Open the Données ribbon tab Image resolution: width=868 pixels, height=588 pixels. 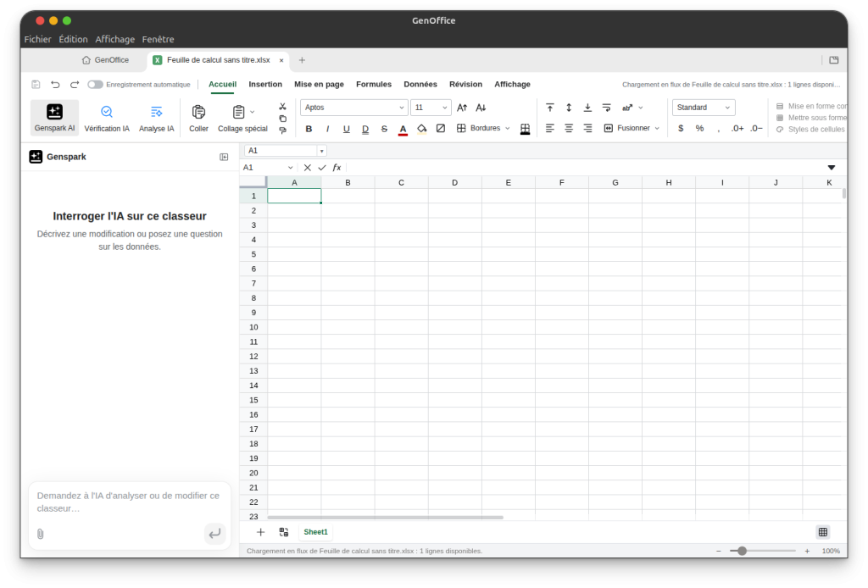click(420, 84)
